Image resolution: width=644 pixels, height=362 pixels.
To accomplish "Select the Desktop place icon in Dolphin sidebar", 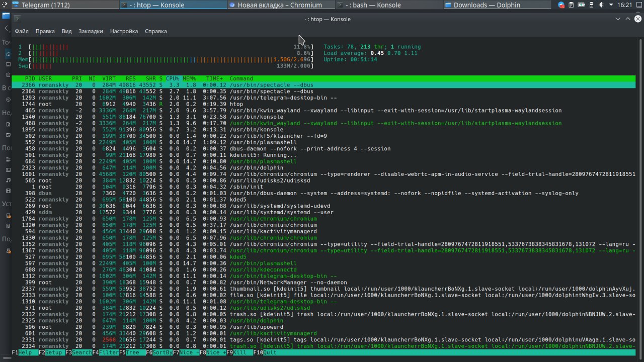I will click(x=8, y=65).
